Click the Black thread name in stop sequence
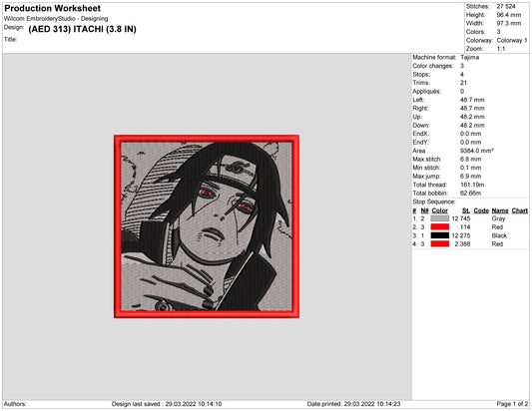Viewport: 532px width, 411px height. pos(499,235)
